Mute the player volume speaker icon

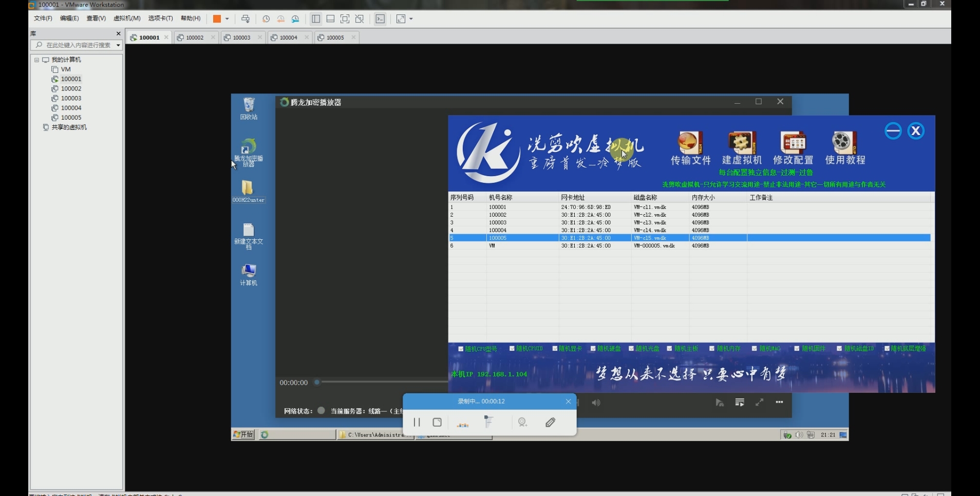596,403
